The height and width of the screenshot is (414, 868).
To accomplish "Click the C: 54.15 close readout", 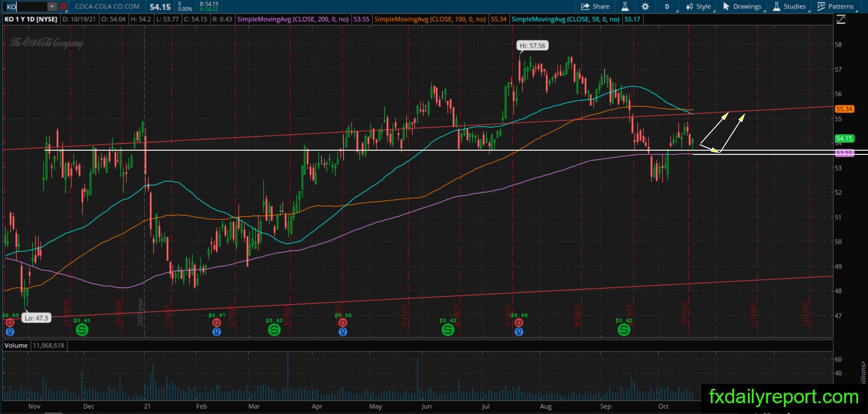I will 195,19.
